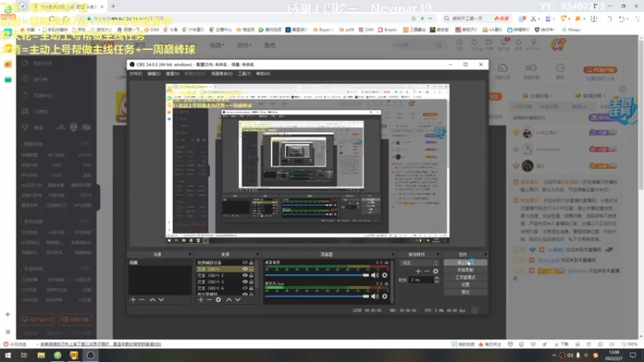The width and height of the screenshot is (644, 362).
Task: Add a new source in Sources dock
Action: pyautogui.click(x=200, y=299)
